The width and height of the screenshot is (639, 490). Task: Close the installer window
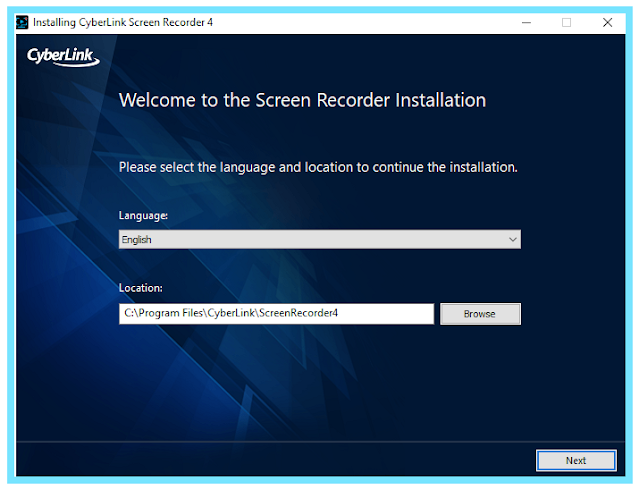click(x=607, y=22)
